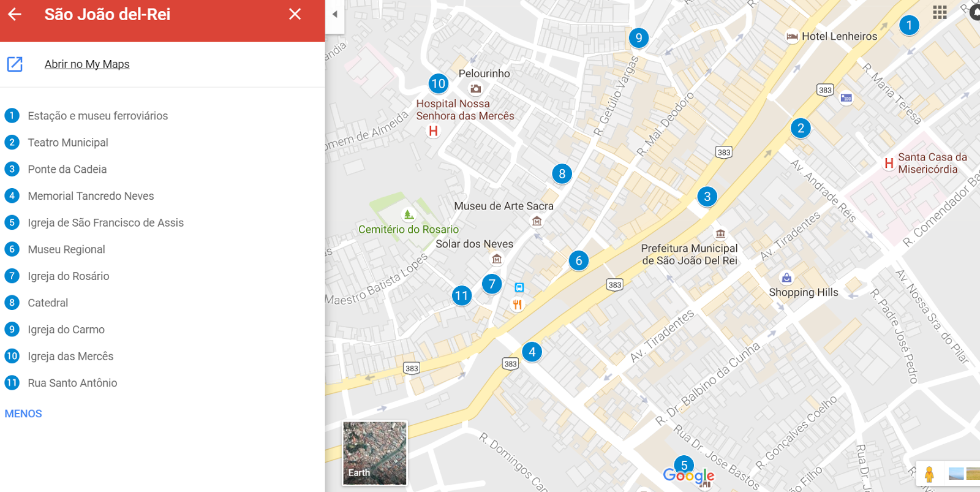
Task: Click the Museu de Arte Sacra label
Action: [503, 206]
